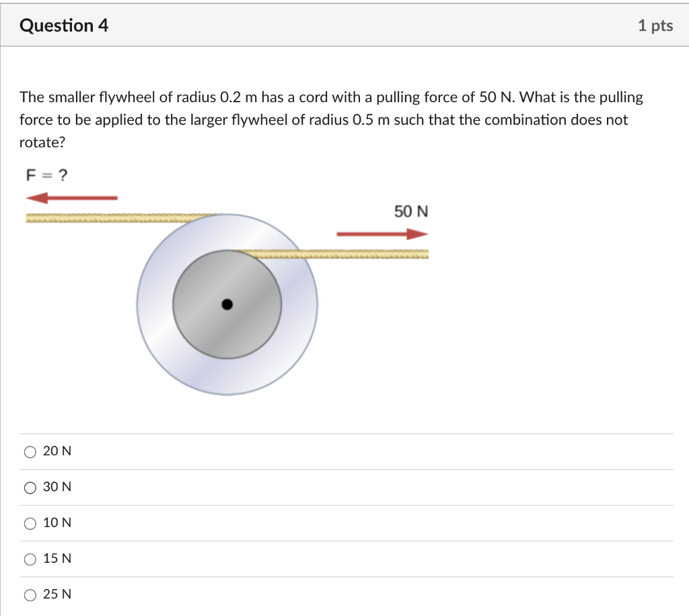
Task: Select the 25 N answer option
Action: click(x=30, y=594)
